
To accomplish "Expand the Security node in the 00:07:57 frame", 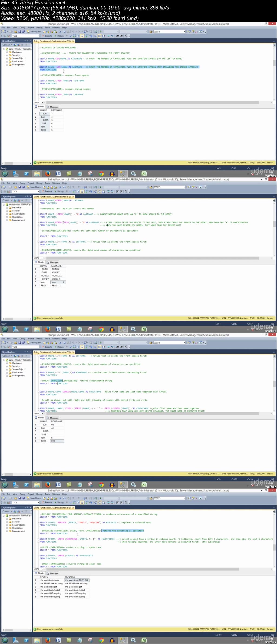I will (7, 211).
